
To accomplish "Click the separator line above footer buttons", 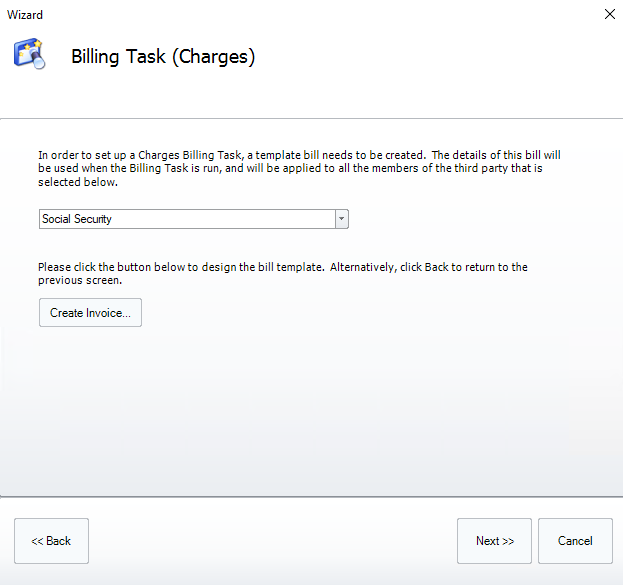I will (311, 496).
